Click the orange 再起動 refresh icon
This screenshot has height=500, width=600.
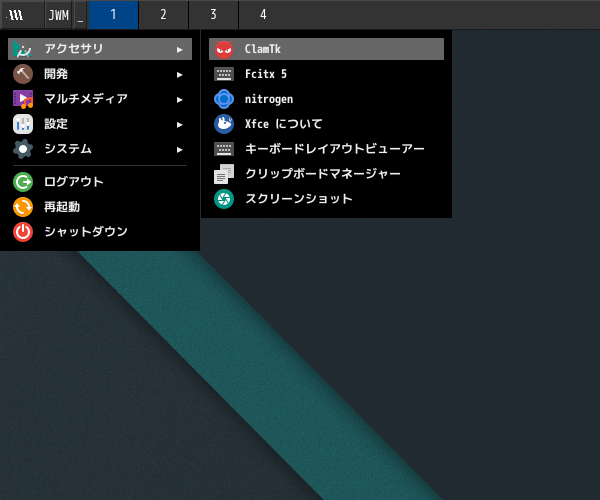pos(23,207)
